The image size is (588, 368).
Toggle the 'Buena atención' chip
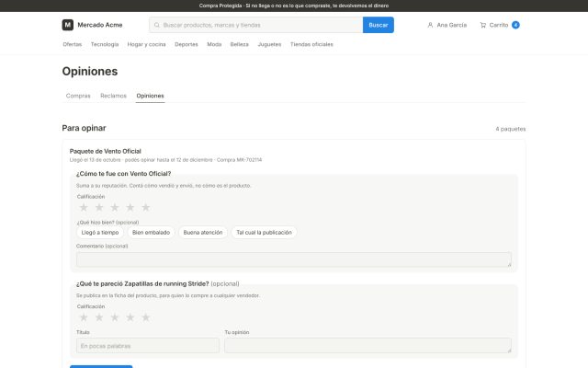[x=203, y=233]
